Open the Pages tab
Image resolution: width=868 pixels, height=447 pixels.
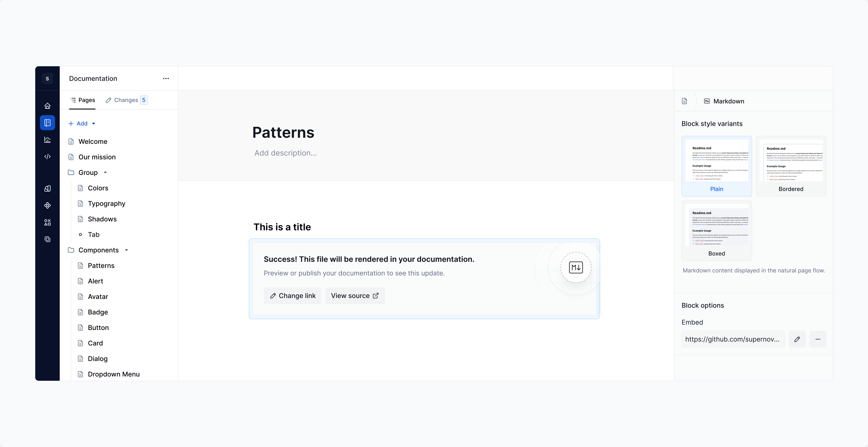(83, 100)
